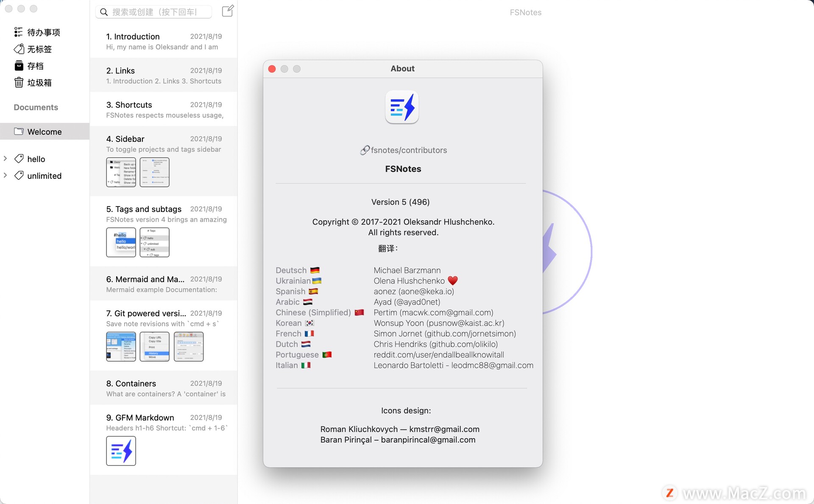Click the Korean flag icon
814x504 pixels.
pos(310,323)
